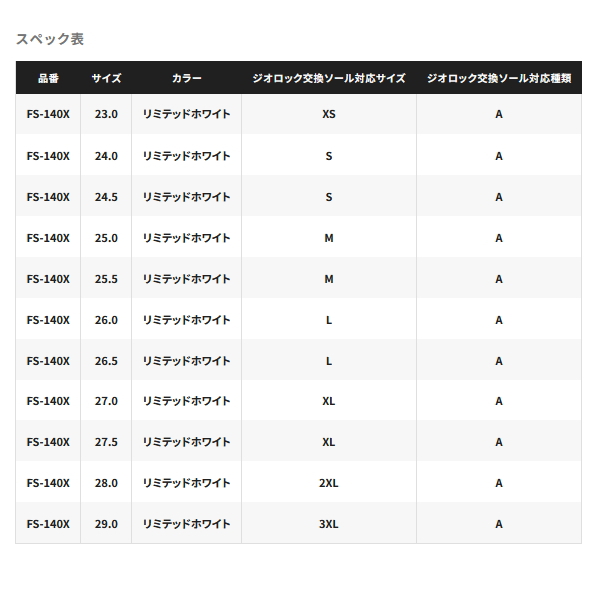The width and height of the screenshot is (600, 600).
Task: Click the M sole size in the 25.5 row
Action: [x=329, y=279]
